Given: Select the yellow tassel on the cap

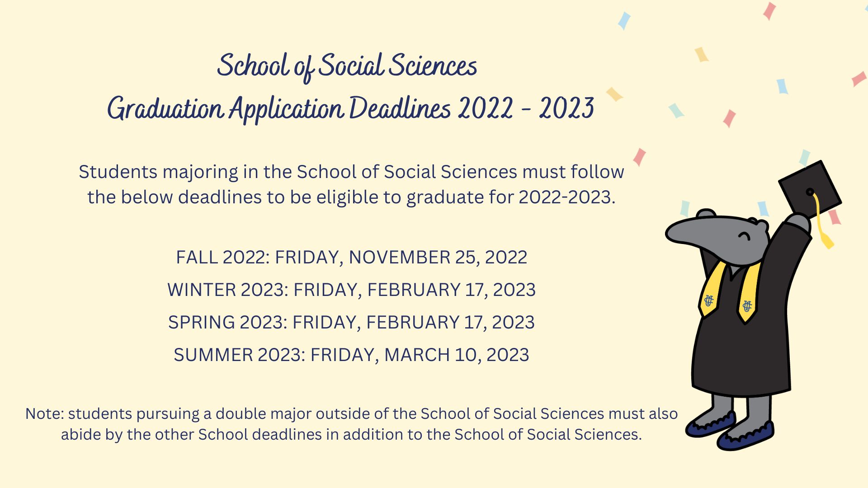Looking at the screenshot, I should pyautogui.click(x=821, y=221).
